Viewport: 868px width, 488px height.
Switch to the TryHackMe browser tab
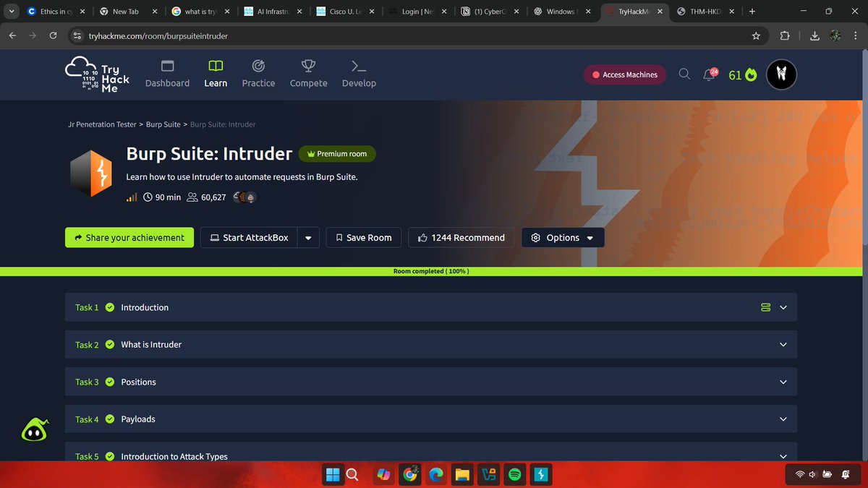click(633, 11)
